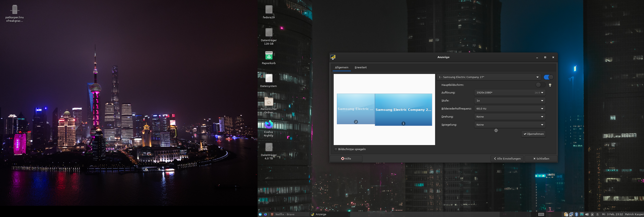Click the Übernehmen apply button
Viewport: 644px width, 217px height.
click(x=534, y=134)
